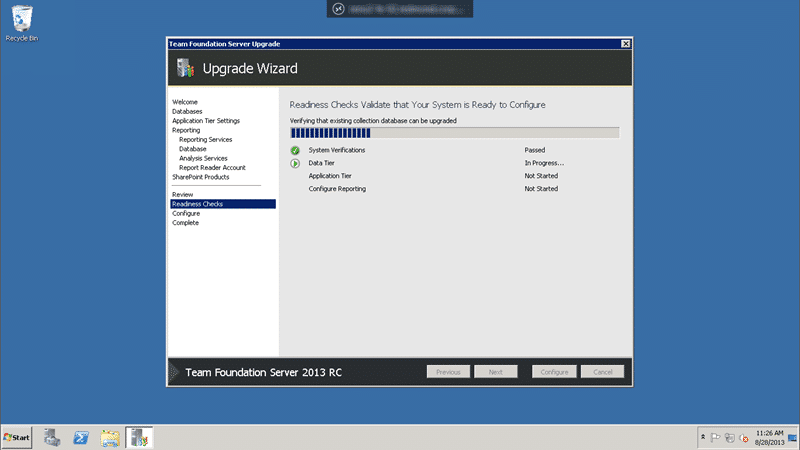Image resolution: width=800 pixels, height=450 pixels.
Task: Launch Server Manager from the taskbar
Action: (x=52, y=438)
